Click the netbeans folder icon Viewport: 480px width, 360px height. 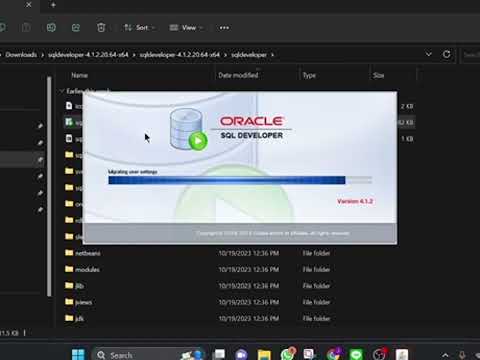(x=69, y=253)
